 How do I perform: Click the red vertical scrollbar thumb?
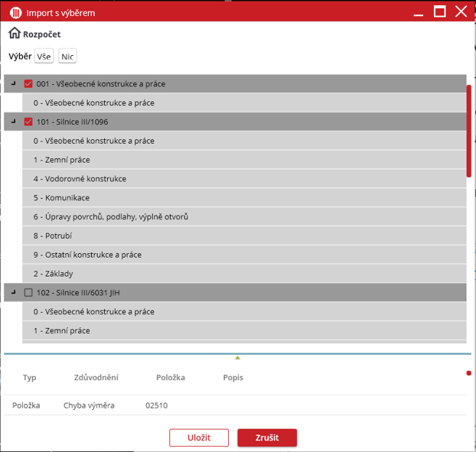(469, 130)
